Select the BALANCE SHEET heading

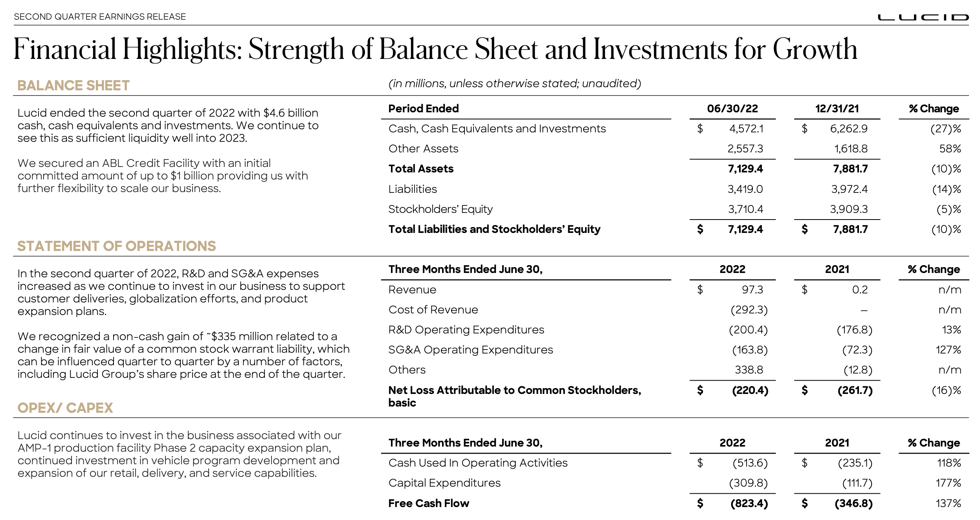click(73, 85)
